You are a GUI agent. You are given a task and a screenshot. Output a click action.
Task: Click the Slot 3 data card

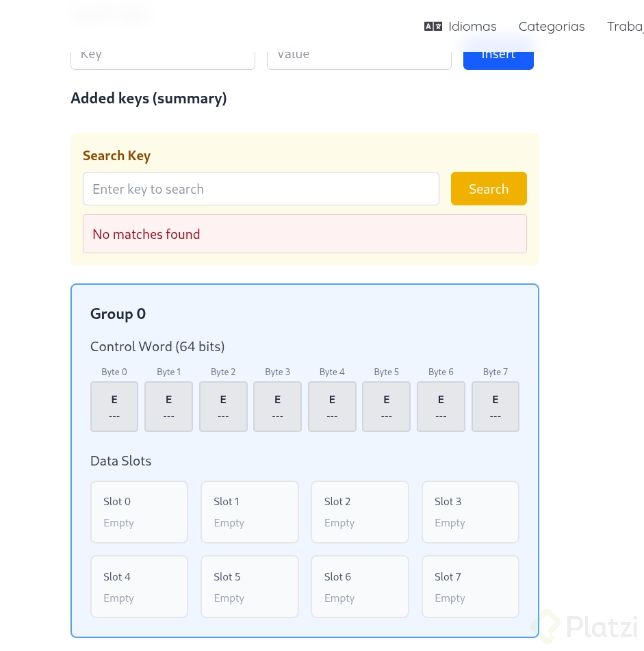click(470, 512)
